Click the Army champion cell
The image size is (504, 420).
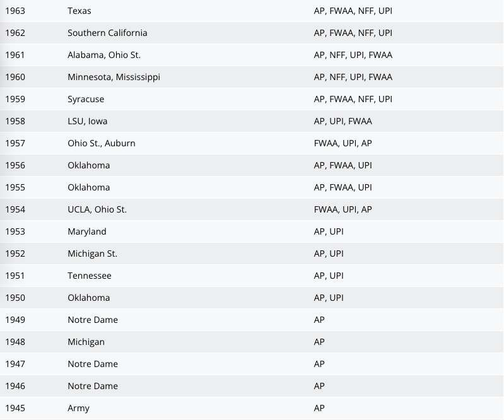tap(78, 408)
